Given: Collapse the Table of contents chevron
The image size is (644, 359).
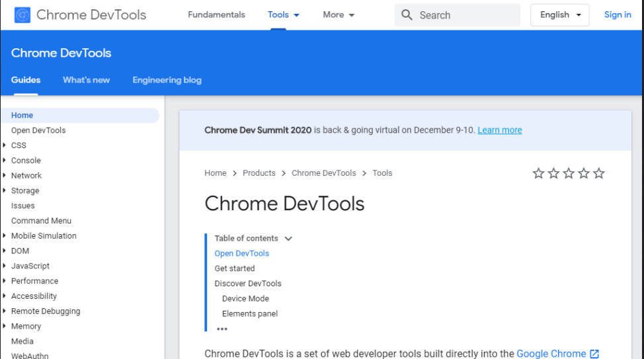Looking at the screenshot, I should click(288, 239).
